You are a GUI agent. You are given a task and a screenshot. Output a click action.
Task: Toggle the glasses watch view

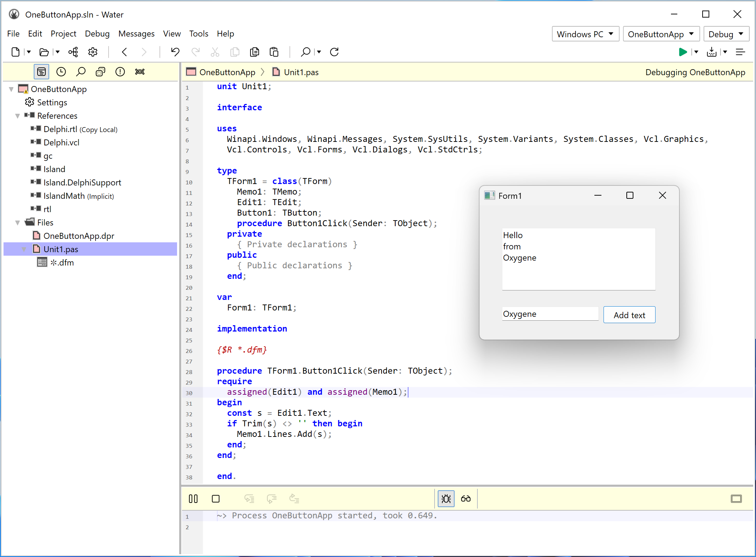click(x=466, y=499)
